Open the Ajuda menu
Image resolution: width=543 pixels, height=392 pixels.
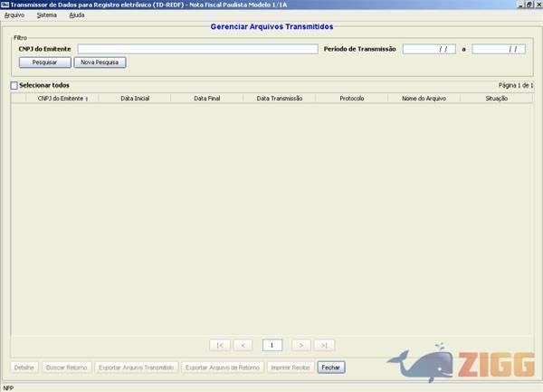[x=77, y=15]
